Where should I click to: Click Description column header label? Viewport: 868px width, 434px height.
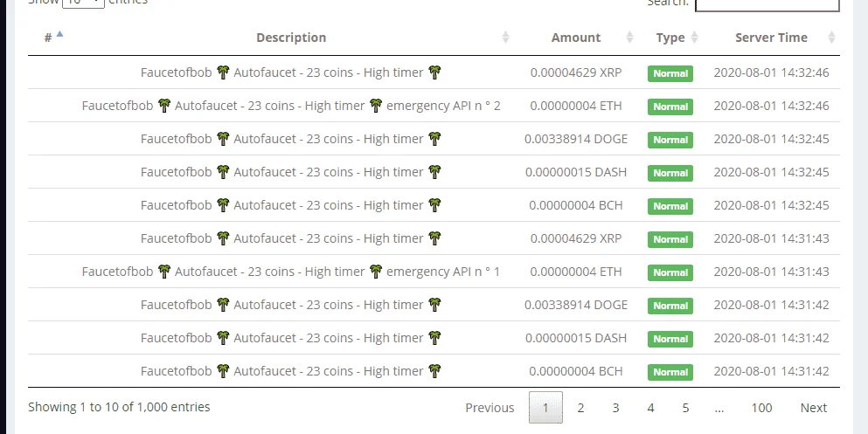pyautogui.click(x=291, y=38)
